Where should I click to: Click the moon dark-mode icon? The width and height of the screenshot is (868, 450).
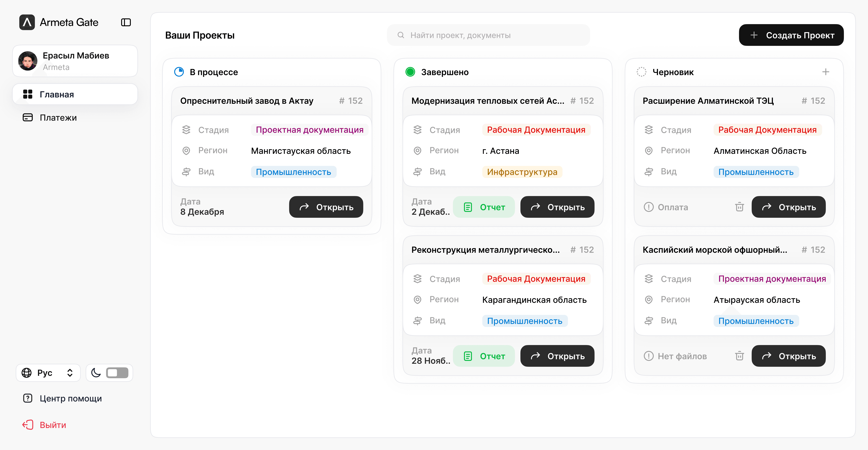click(96, 372)
